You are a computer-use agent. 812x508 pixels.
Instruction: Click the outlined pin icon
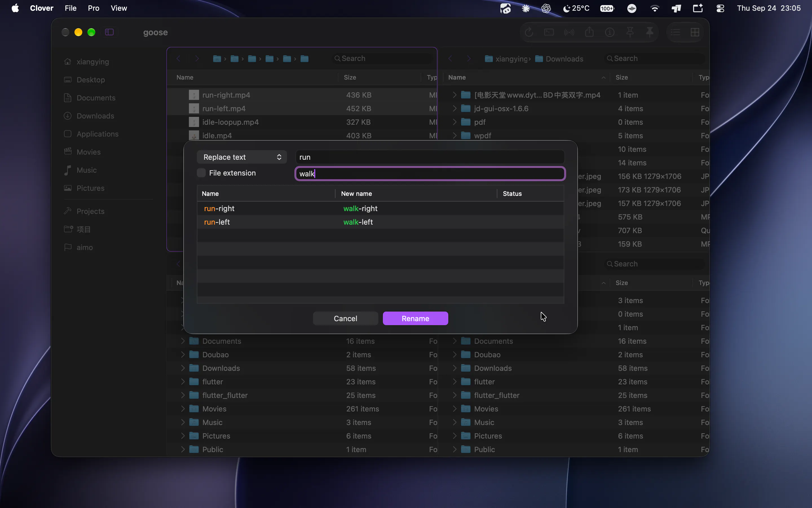click(630, 32)
